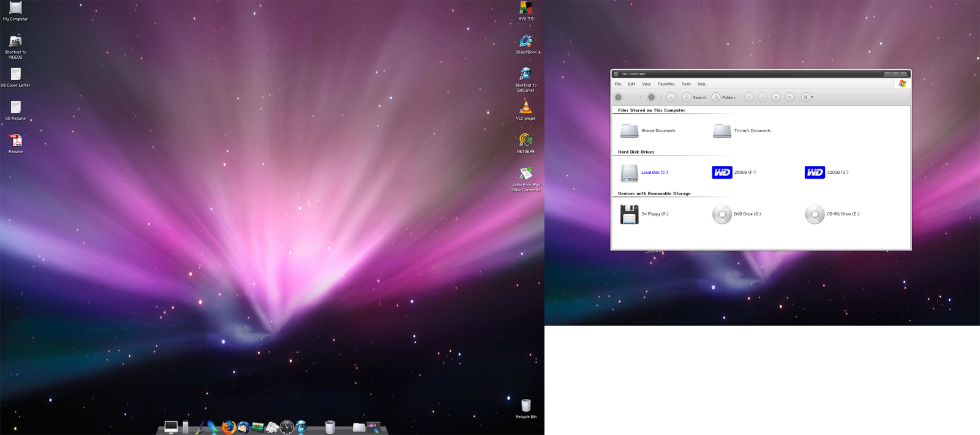
Task: Open the 320GB (G:) WD drive
Action: [826, 173]
